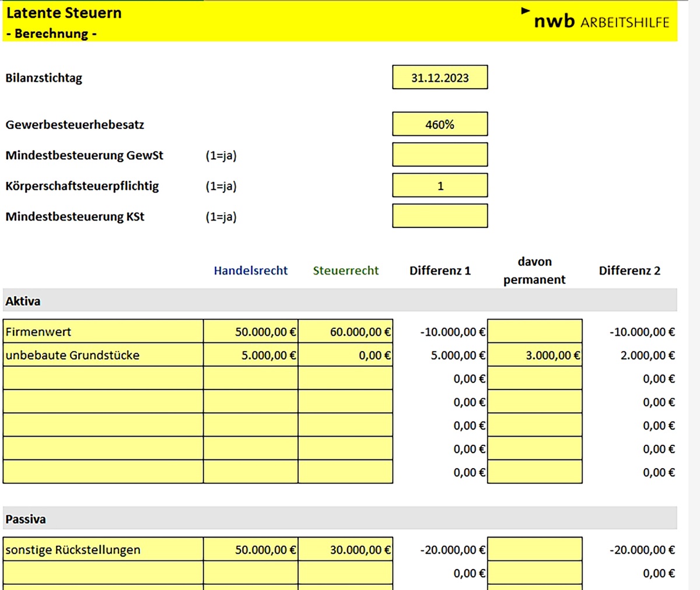Select the Bilanzstichtag date field

440,78
